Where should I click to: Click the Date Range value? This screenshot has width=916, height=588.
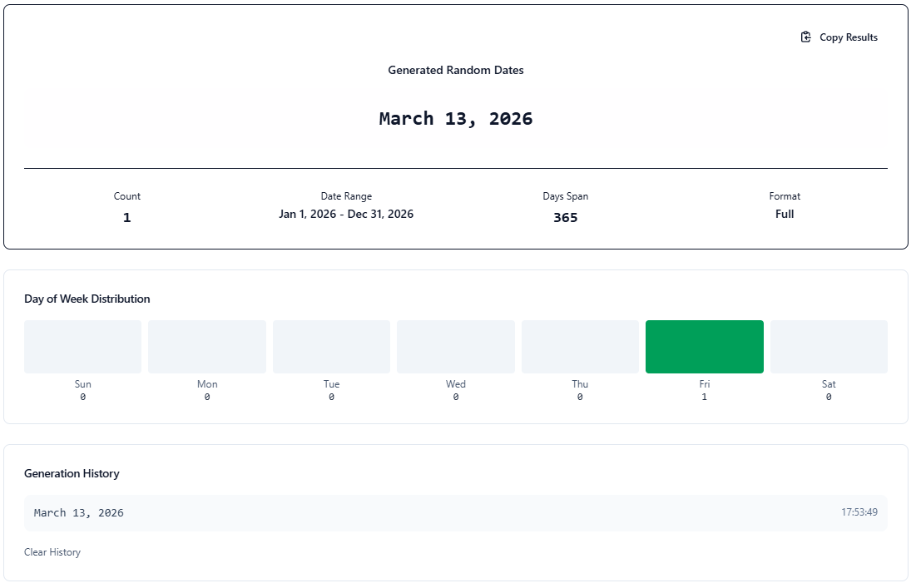click(346, 214)
